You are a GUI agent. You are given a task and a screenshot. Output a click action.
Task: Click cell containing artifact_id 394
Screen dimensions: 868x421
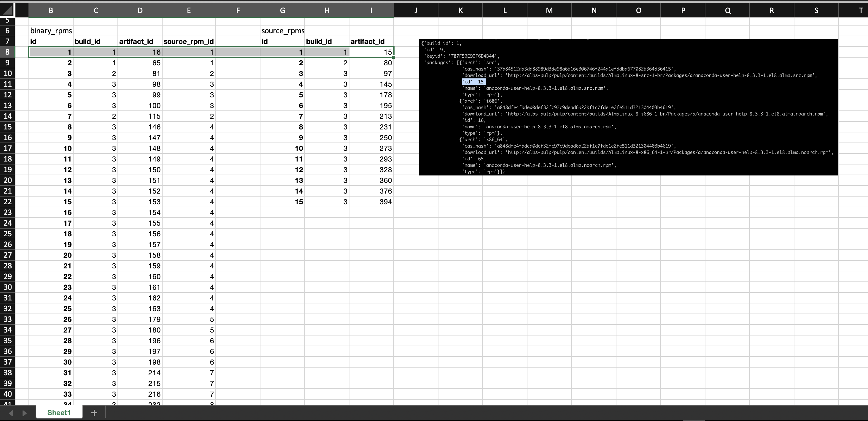point(371,202)
